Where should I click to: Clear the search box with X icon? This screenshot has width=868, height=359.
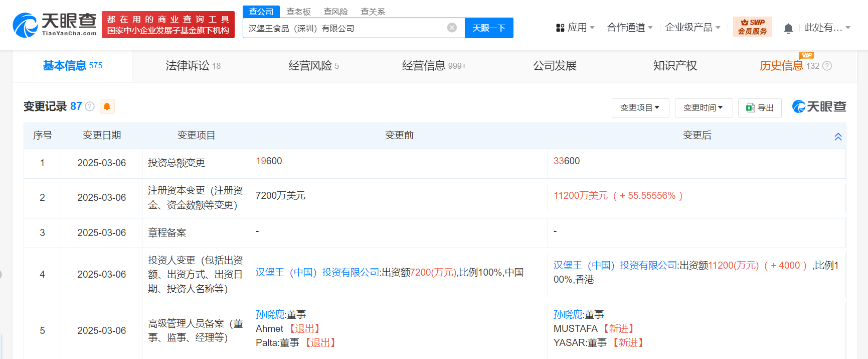[452, 28]
